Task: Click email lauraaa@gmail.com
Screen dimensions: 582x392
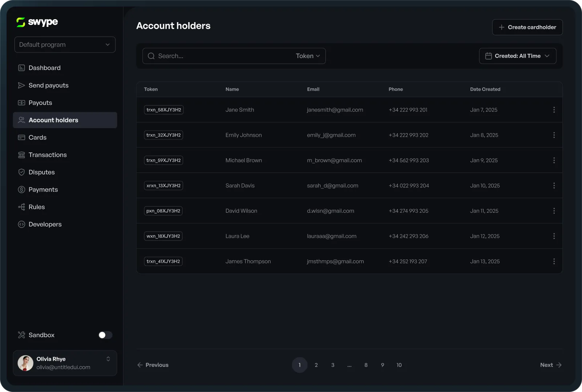Action: tap(332, 236)
